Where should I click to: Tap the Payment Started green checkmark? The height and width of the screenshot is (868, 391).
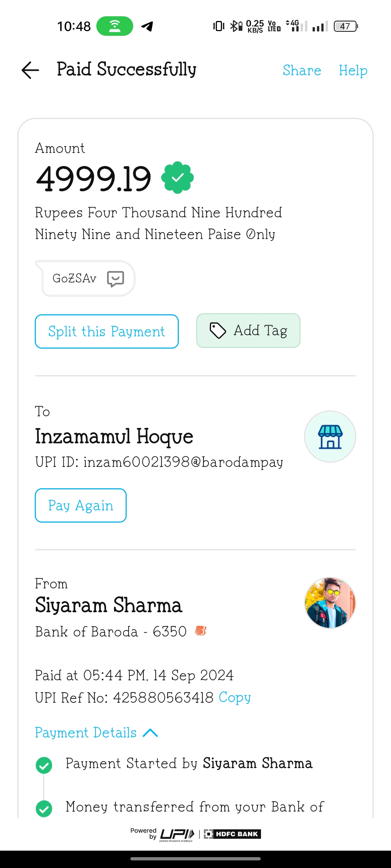[44, 765]
